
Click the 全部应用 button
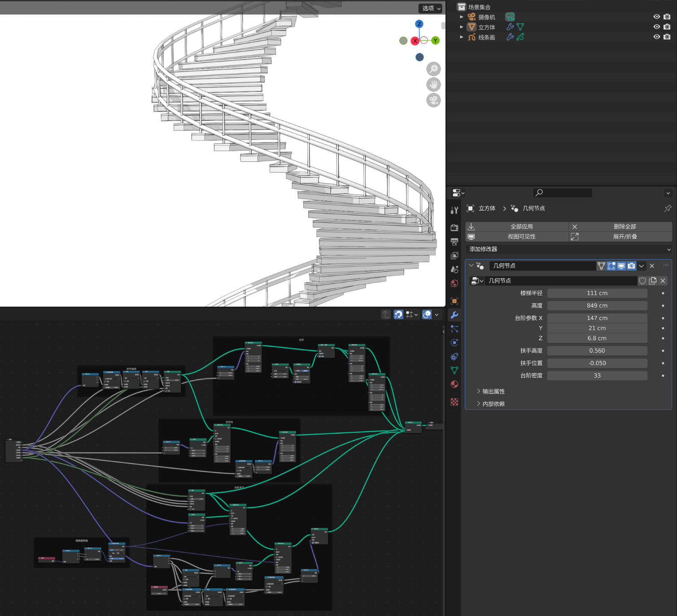pos(517,226)
